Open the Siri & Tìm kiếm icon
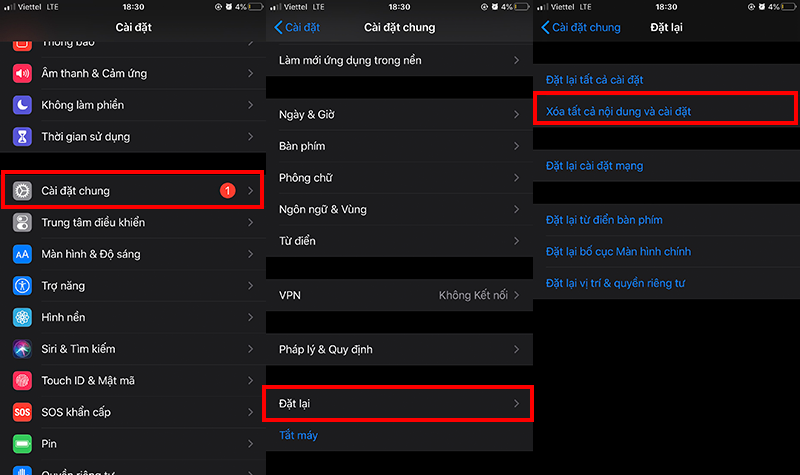800x475 pixels. pyautogui.click(x=22, y=349)
